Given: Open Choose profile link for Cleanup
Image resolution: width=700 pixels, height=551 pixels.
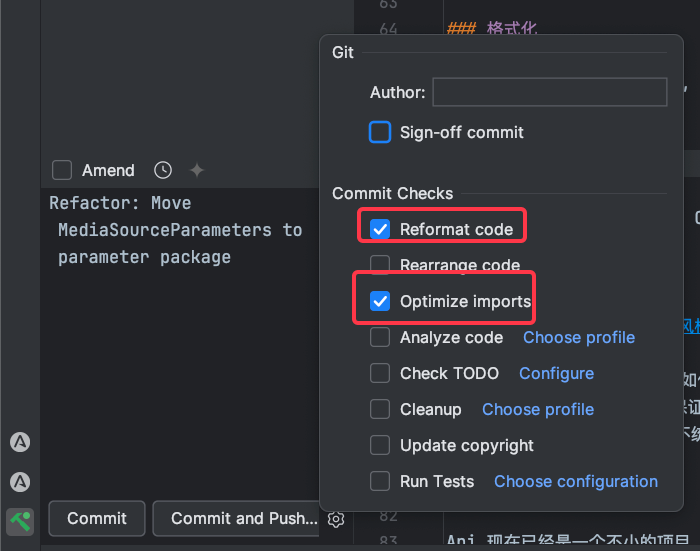Looking at the screenshot, I should pos(538,409).
